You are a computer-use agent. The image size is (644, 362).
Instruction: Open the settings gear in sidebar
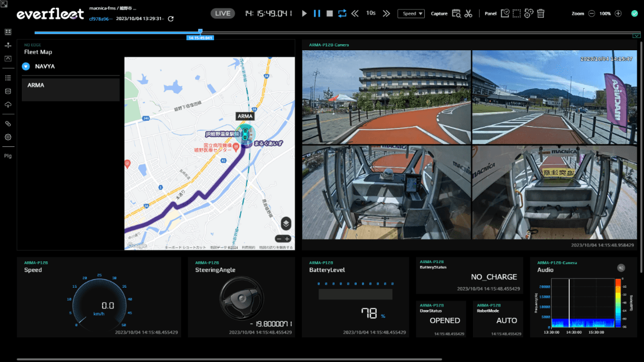click(8, 137)
